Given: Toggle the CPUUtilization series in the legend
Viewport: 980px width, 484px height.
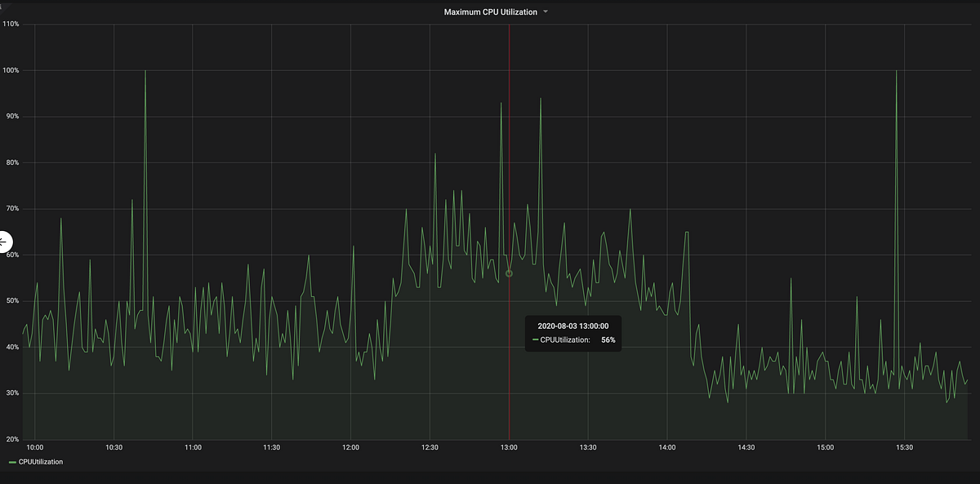Looking at the screenshot, I should point(39,461).
